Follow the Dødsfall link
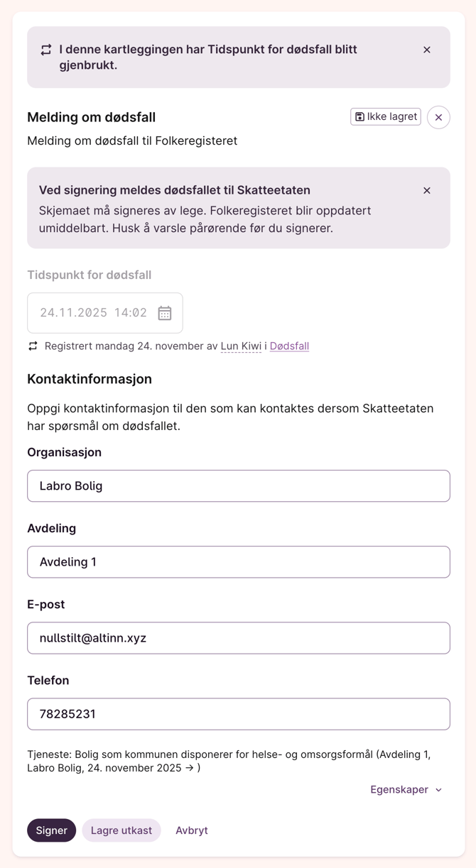Image resolution: width=476 pixels, height=868 pixels. tap(289, 346)
